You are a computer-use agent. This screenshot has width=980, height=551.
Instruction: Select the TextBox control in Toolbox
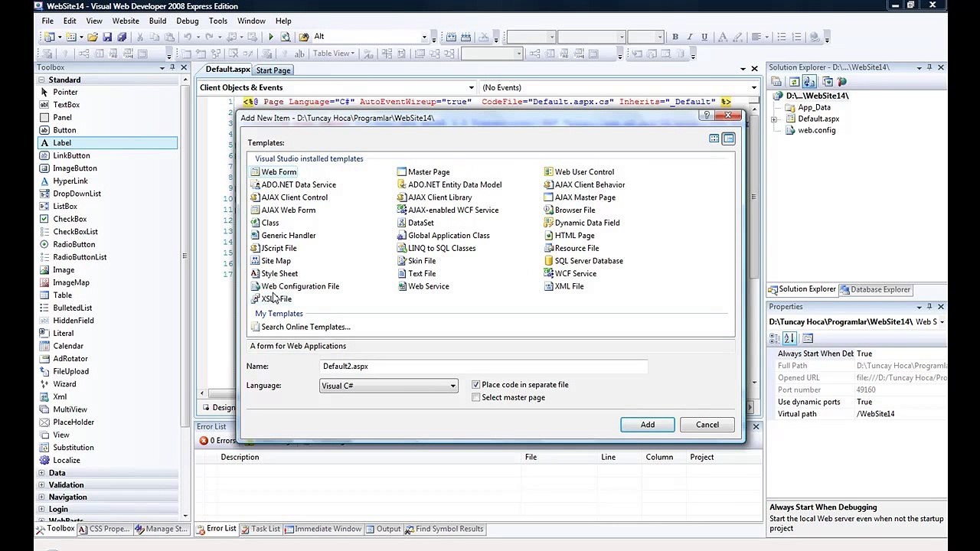66,105
